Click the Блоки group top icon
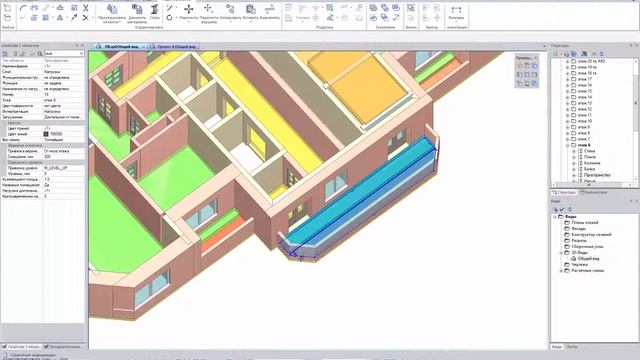Image resolution: width=640 pixels, height=360 pixels. pyautogui.click(x=411, y=8)
